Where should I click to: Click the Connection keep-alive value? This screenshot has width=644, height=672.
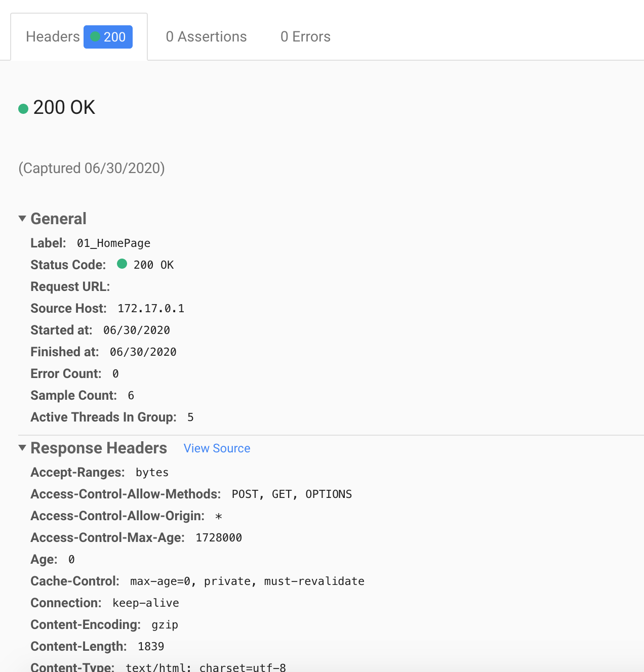(x=146, y=603)
